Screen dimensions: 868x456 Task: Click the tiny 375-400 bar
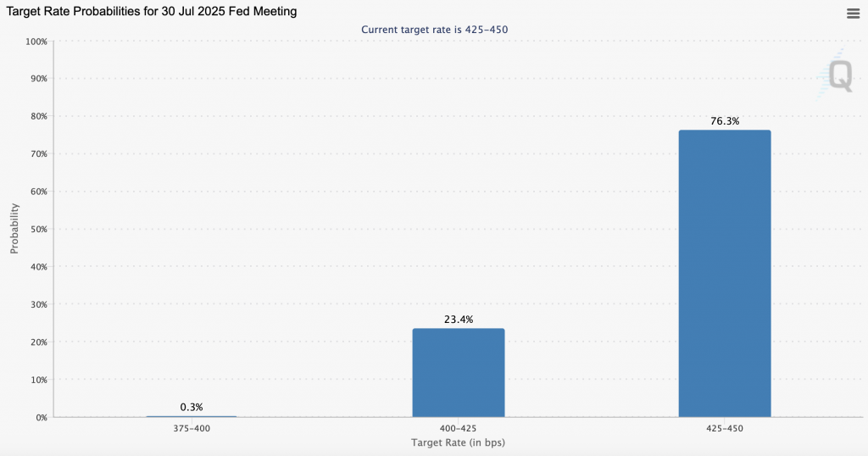click(x=191, y=416)
